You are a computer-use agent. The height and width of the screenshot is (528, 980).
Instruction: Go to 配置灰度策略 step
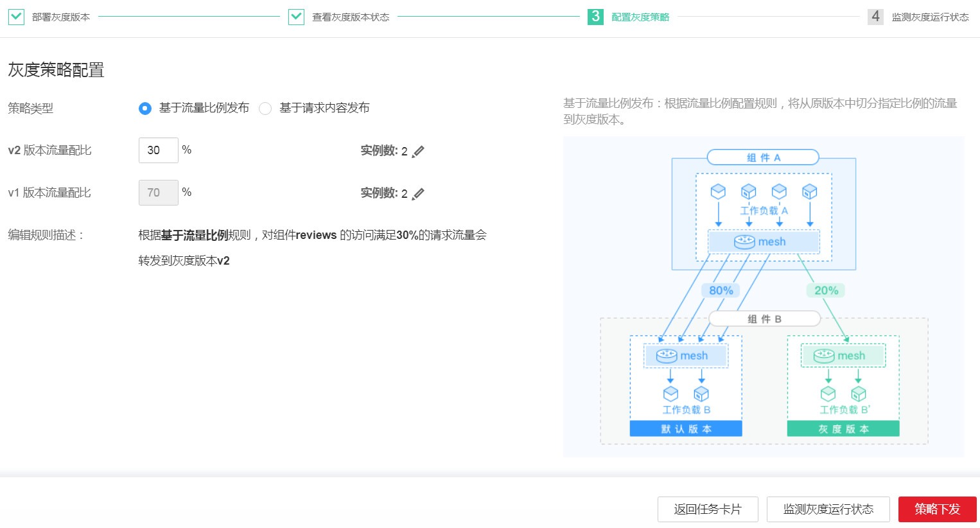[640, 17]
